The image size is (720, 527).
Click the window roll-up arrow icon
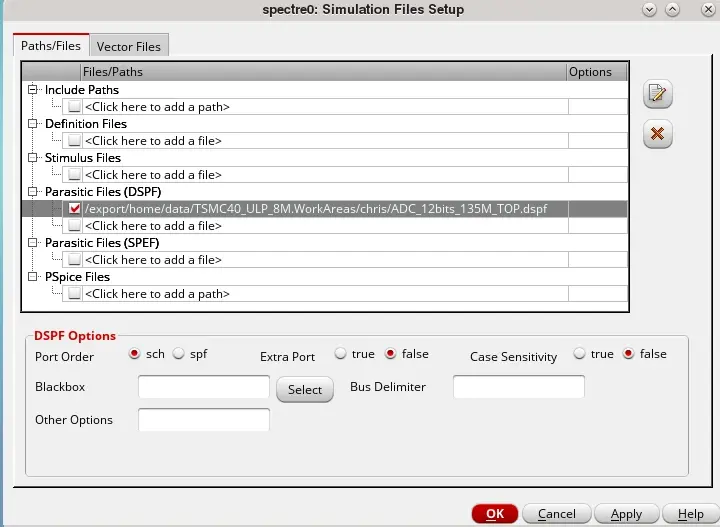click(672, 9)
